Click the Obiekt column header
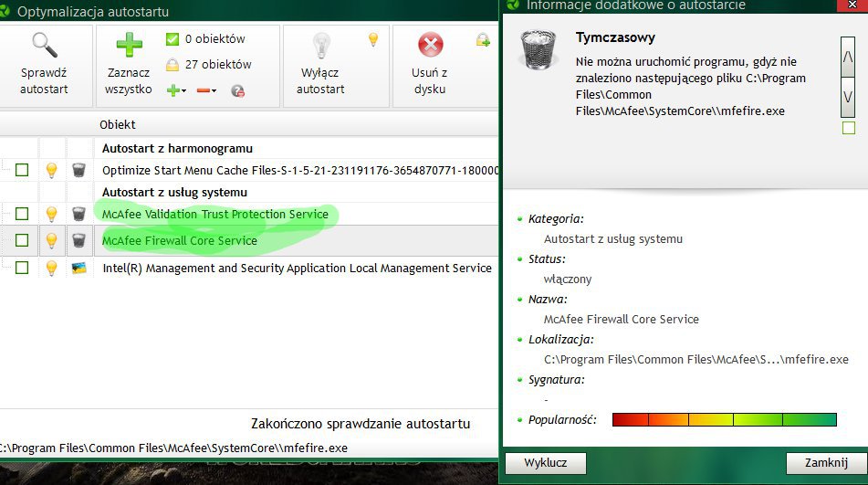 [118, 124]
